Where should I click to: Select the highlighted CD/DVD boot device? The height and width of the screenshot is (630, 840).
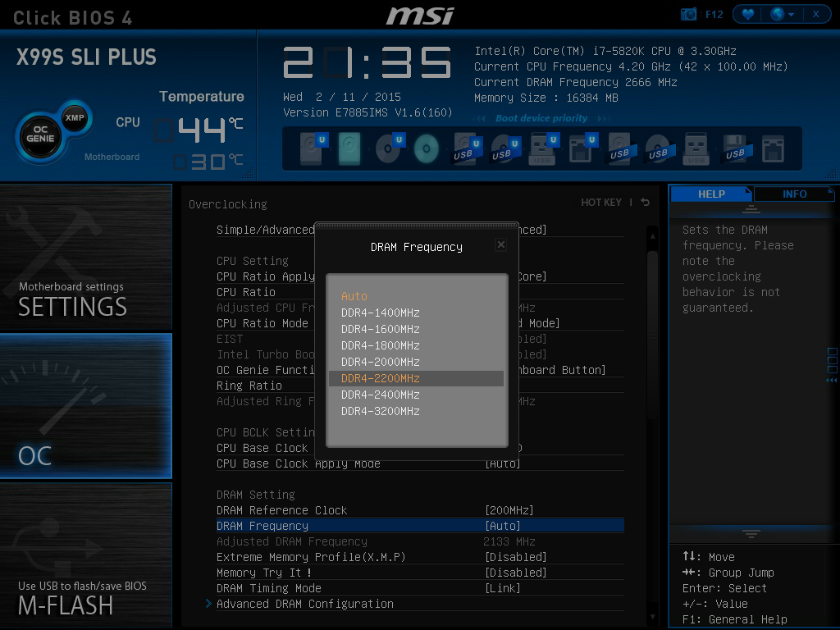pos(427,148)
